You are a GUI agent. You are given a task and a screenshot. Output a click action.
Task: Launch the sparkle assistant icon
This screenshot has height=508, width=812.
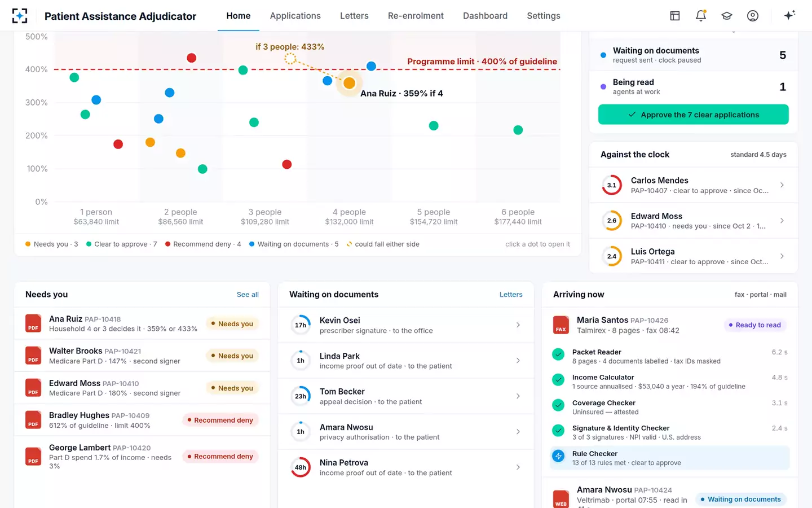(789, 15)
